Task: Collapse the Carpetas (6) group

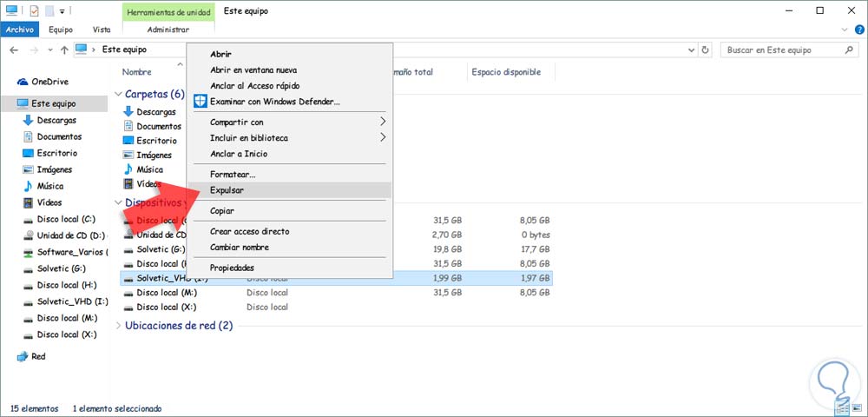Action: coord(118,94)
